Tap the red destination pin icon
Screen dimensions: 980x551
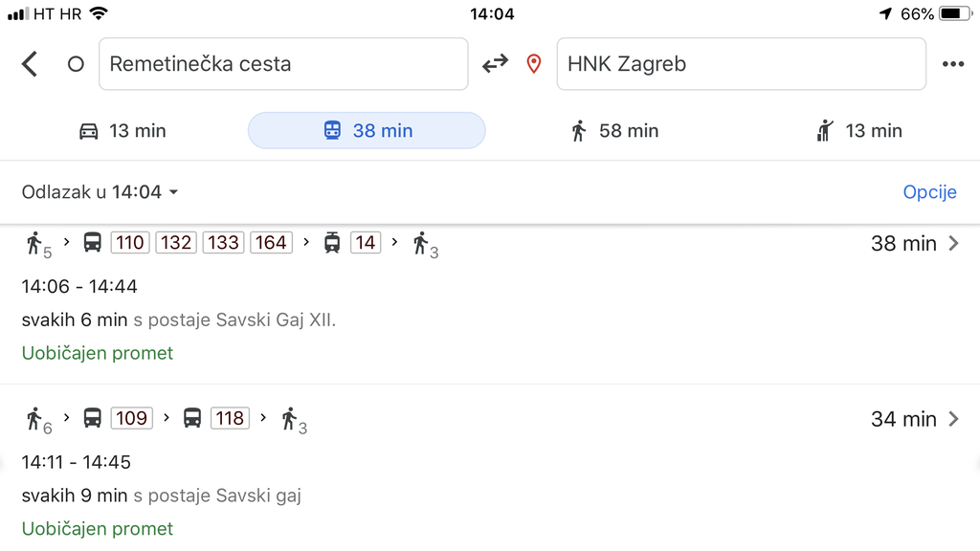point(533,63)
